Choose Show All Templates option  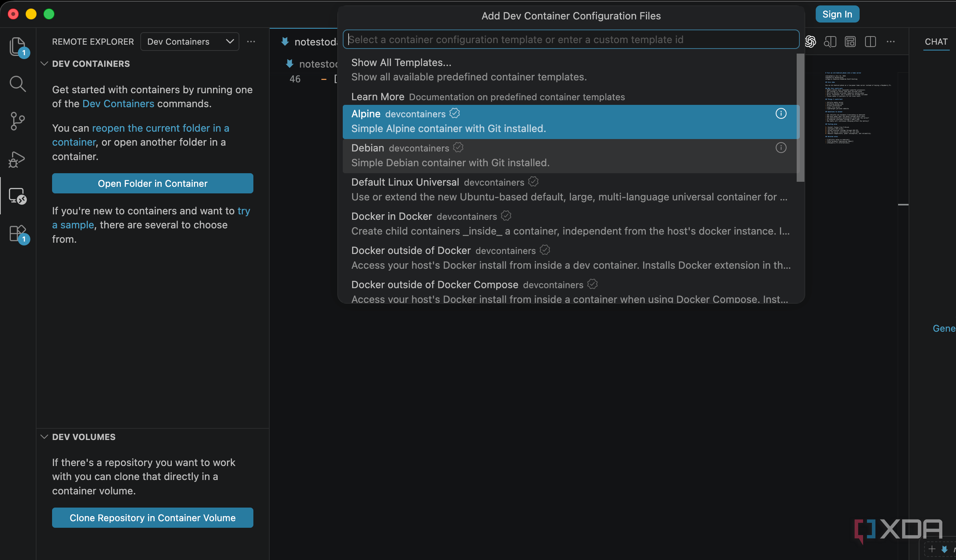(x=570, y=70)
